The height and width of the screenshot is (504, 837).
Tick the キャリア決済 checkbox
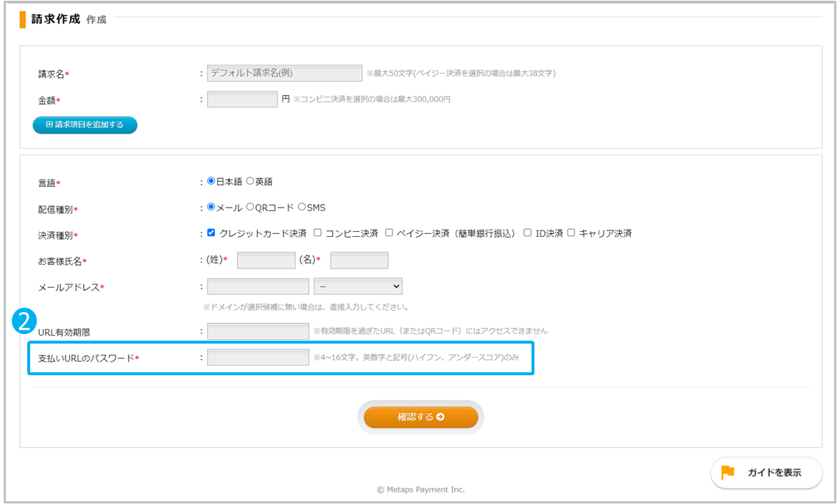coord(572,233)
